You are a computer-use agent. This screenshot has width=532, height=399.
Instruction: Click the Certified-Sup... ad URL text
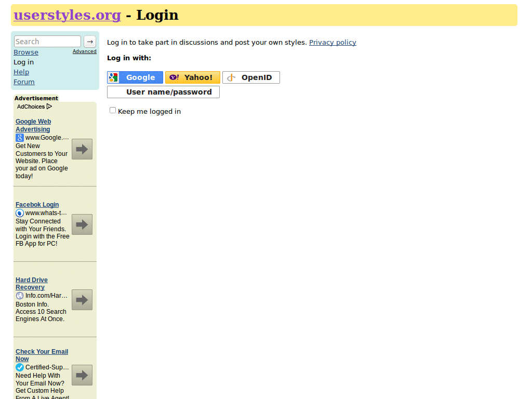coord(47,367)
